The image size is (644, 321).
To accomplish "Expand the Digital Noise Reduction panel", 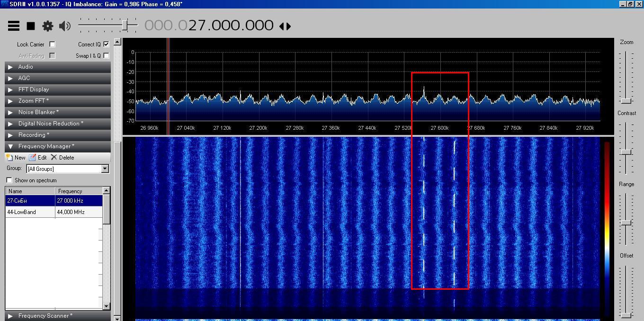I will (58, 124).
